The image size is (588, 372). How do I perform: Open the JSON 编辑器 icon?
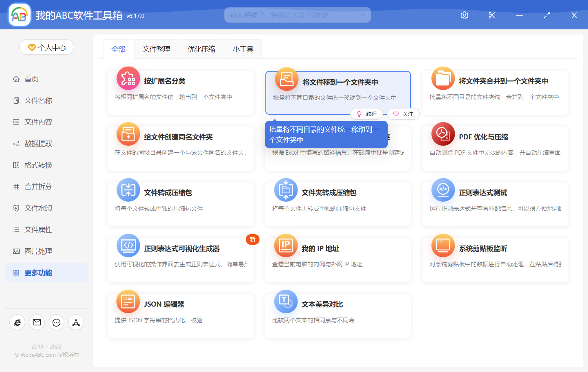click(128, 302)
